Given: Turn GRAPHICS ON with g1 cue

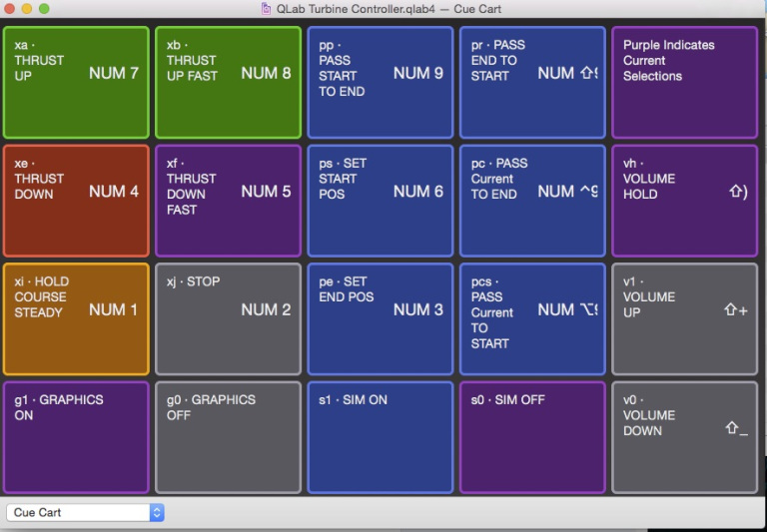Looking at the screenshot, I should coord(76,437).
